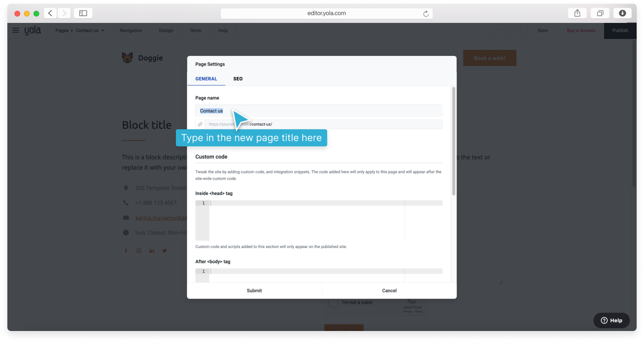
Task: Check the I'm not a robot box
Action: tap(333, 303)
